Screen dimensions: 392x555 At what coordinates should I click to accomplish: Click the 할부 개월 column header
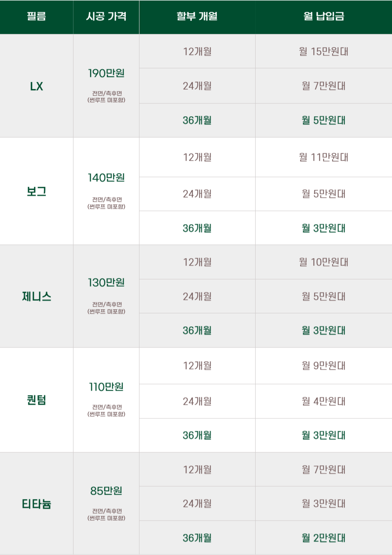[x=197, y=17]
